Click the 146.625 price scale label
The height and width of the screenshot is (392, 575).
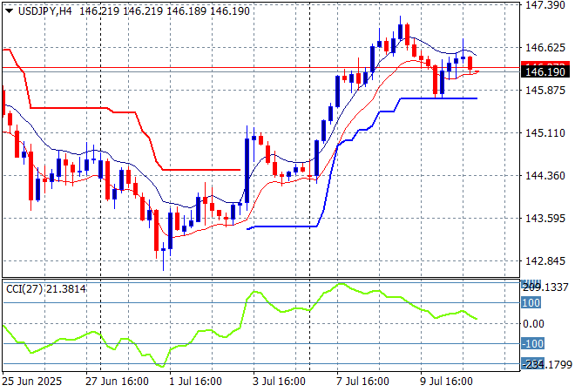click(545, 47)
